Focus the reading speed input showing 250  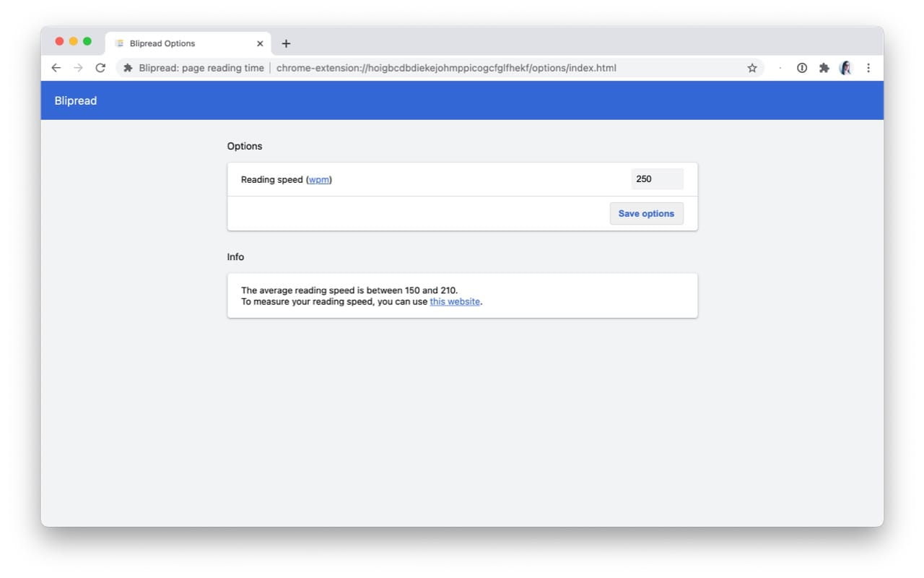tap(656, 179)
